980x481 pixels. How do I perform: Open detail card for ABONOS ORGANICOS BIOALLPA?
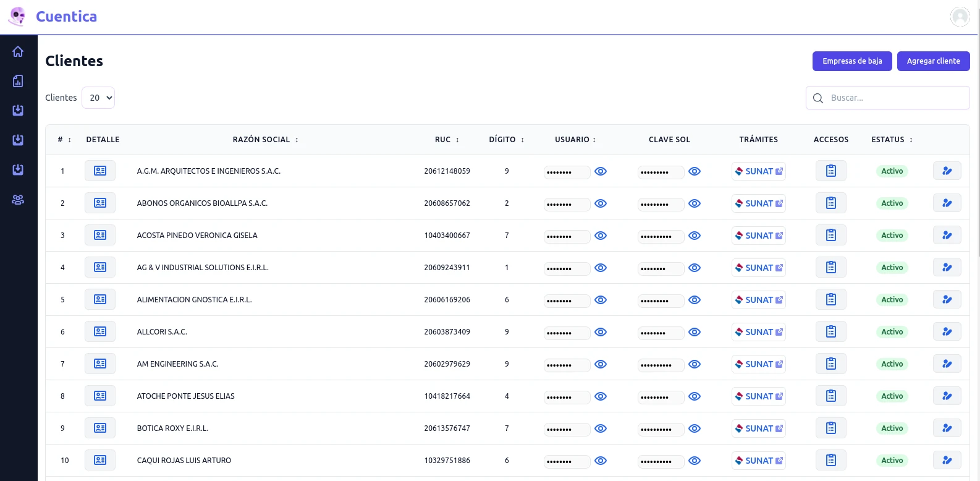point(100,203)
